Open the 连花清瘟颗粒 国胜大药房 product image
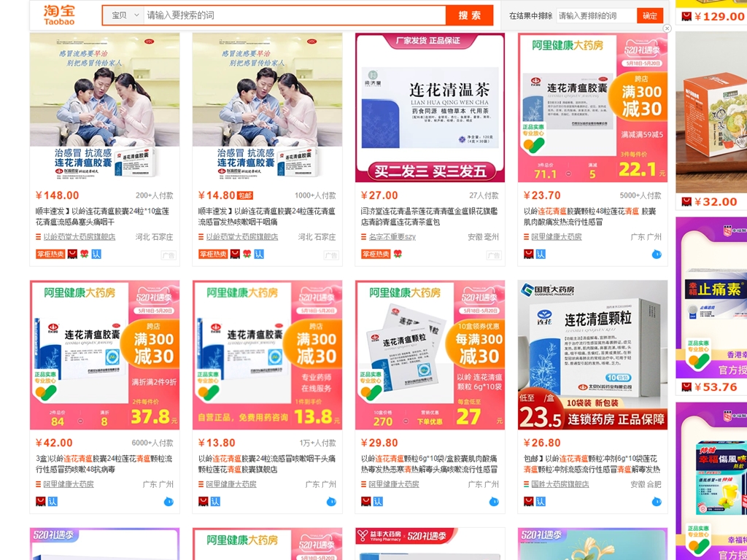This screenshot has height=560, width=747. [592, 355]
